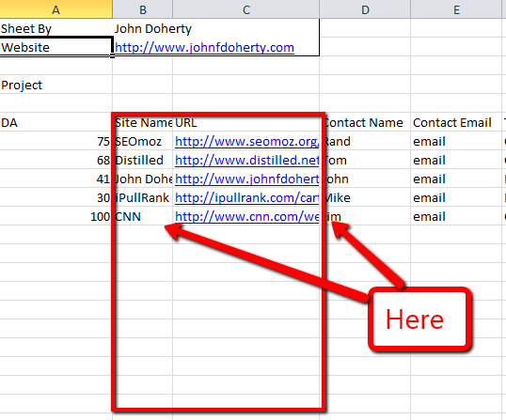
Task: Open the distilled.net URL link
Action: click(246, 160)
